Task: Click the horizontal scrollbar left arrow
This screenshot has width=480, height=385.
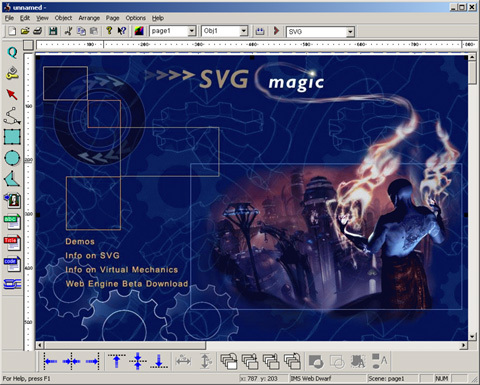Action: pos(40,345)
